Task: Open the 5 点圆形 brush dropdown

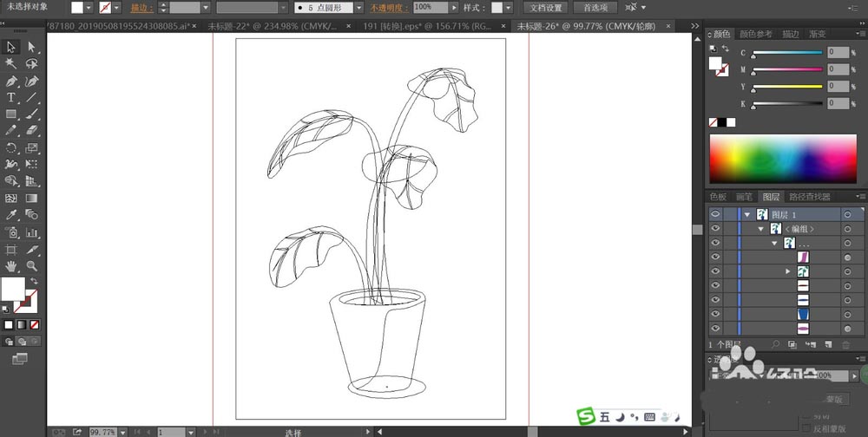Action: coord(358,8)
